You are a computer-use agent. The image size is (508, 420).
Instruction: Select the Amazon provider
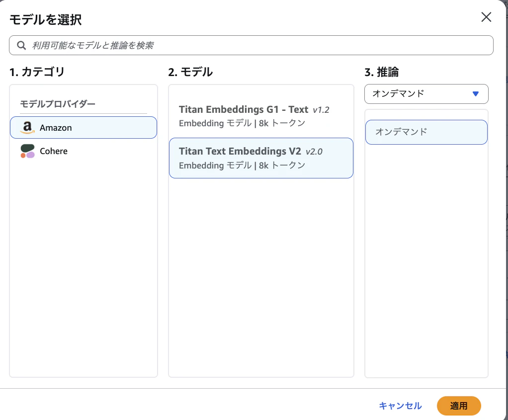[84, 128]
